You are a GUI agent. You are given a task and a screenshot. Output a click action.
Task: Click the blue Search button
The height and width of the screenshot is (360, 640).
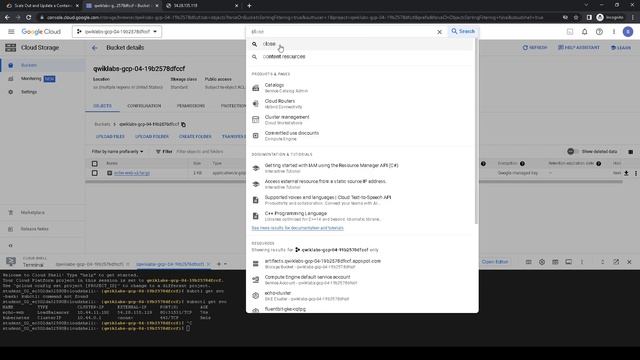(x=463, y=31)
